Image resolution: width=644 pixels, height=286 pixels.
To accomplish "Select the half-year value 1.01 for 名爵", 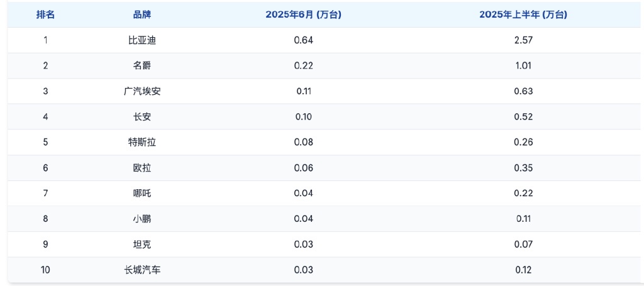I will [523, 65].
